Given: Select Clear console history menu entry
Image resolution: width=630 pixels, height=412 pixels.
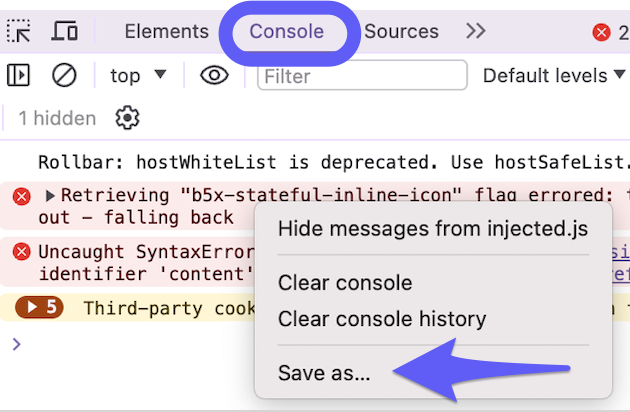Looking at the screenshot, I should point(382,319).
